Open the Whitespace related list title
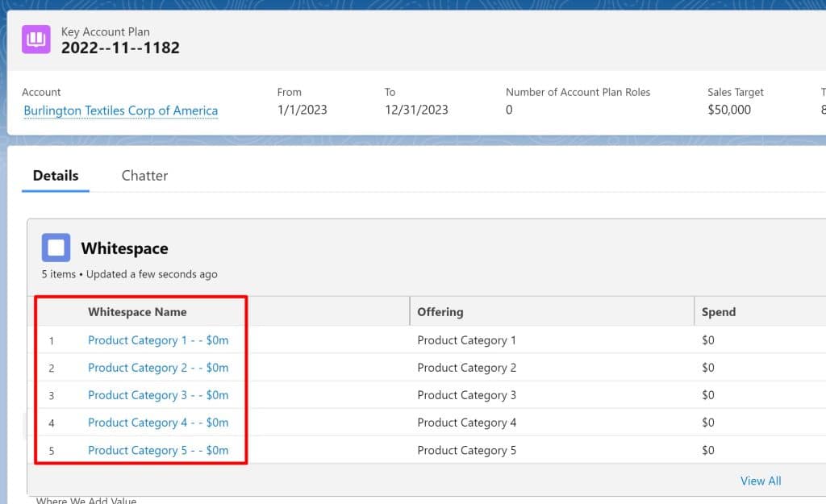Image resolution: width=826 pixels, height=504 pixels. coord(124,248)
